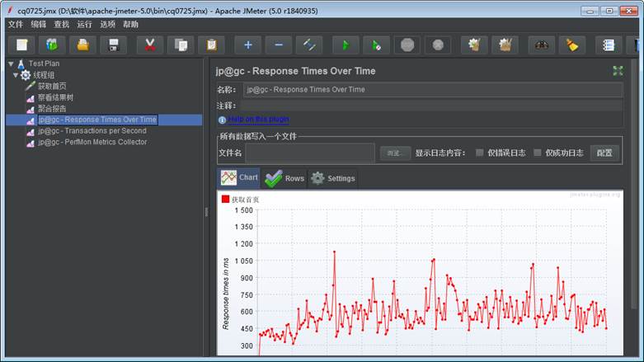Select jp@gc - Response Times Over Time item
This screenshot has width=644, height=362.
pyautogui.click(x=97, y=120)
